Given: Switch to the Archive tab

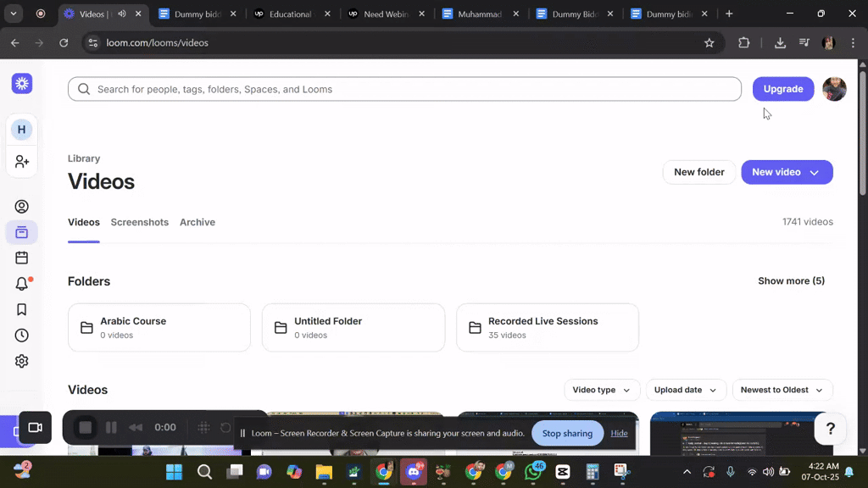Looking at the screenshot, I should point(197,223).
